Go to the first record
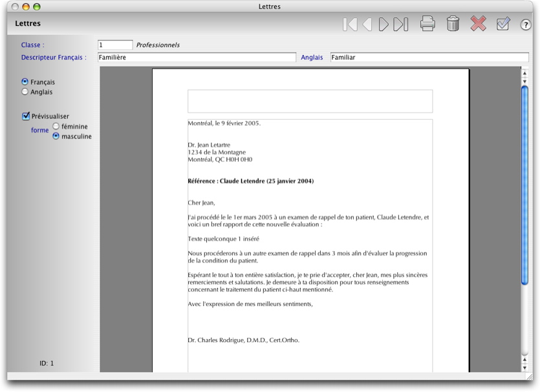This screenshot has width=540, height=392. [350, 25]
